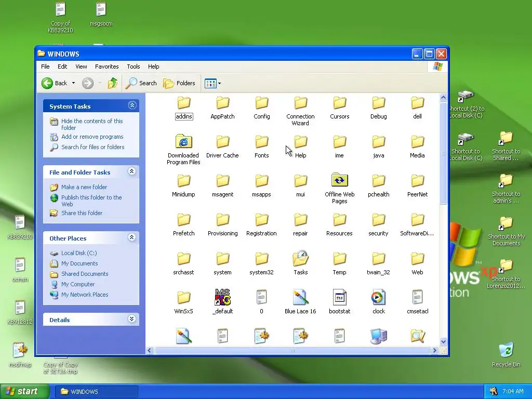Select the clock media file icon
The width and height of the screenshot is (532, 399).
click(x=378, y=297)
